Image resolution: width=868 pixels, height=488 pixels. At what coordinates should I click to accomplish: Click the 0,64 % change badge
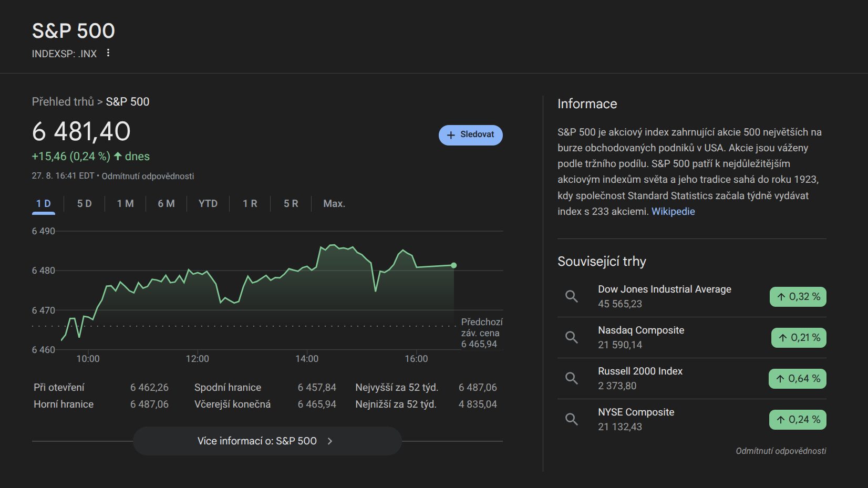click(798, 379)
